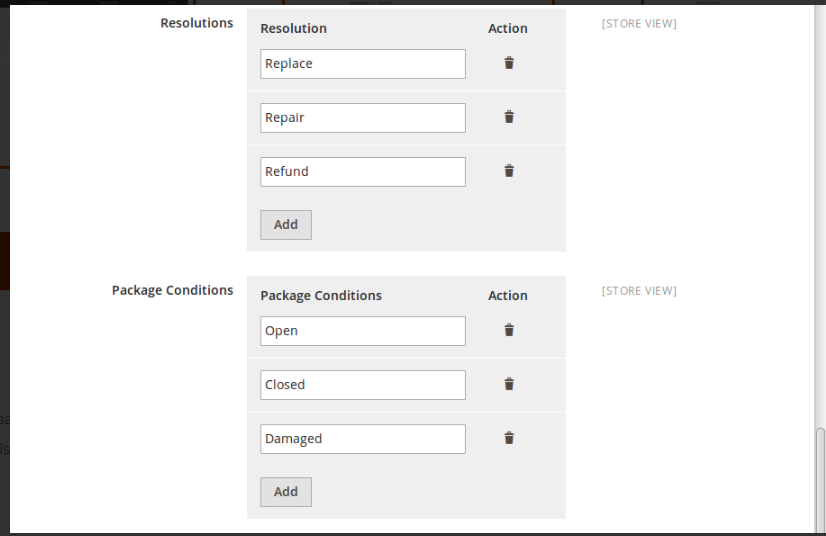The height and width of the screenshot is (536, 826).
Task: Click the Package Conditions field label on the left
Action: click(x=172, y=290)
